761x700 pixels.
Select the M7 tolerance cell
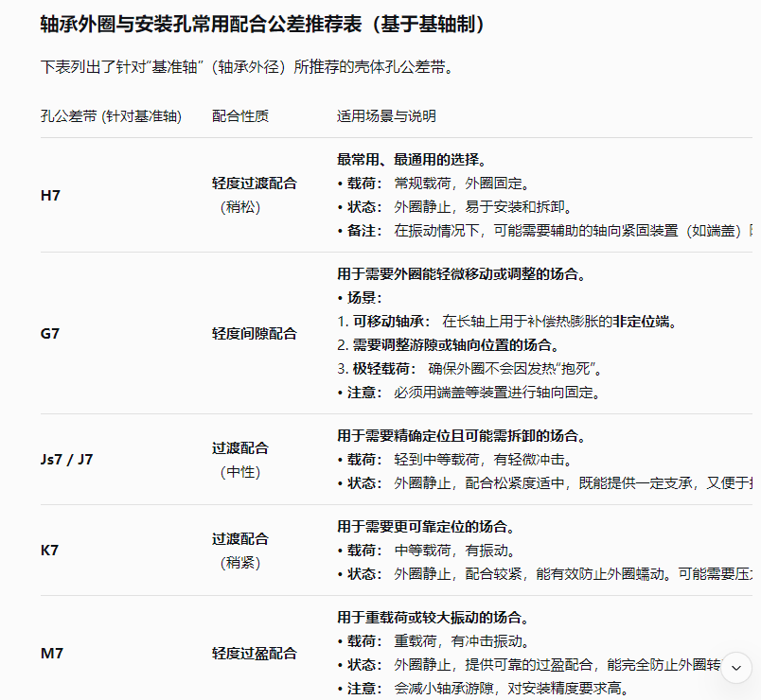pyautogui.click(x=52, y=653)
